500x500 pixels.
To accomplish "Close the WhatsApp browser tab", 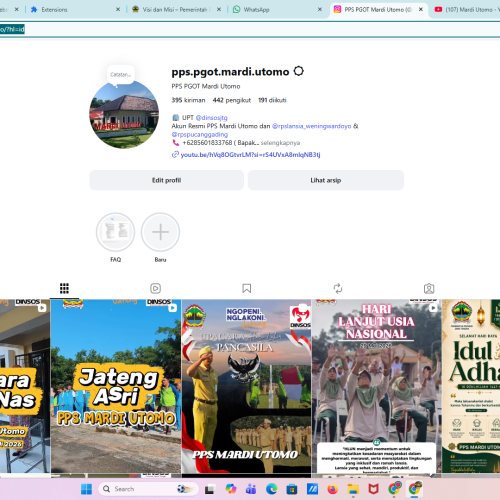I will (x=320, y=10).
